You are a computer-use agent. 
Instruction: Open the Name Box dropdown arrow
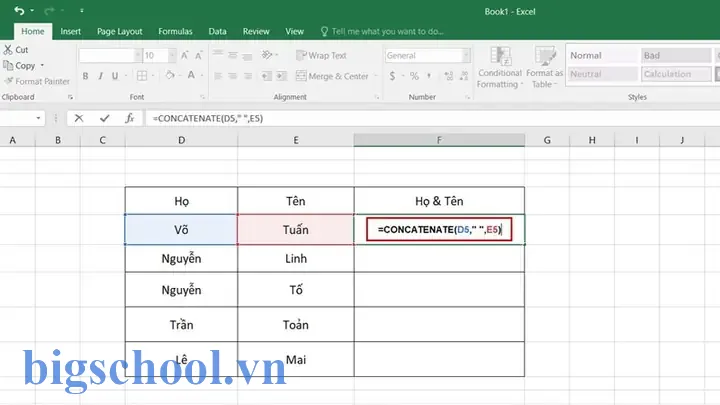pos(38,118)
